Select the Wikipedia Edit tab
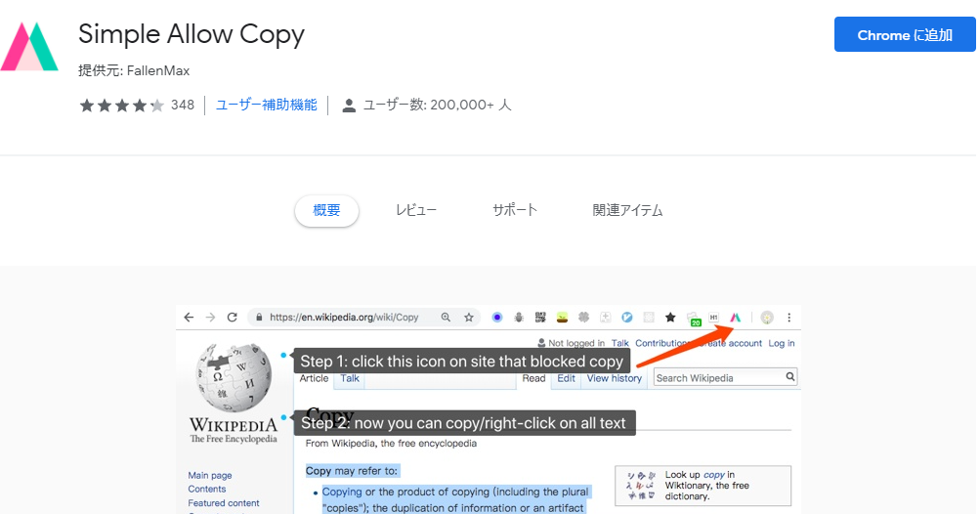 tap(567, 378)
